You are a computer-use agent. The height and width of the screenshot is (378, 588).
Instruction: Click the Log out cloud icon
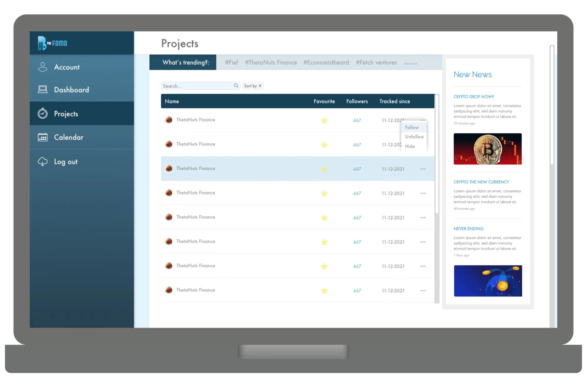click(x=43, y=162)
